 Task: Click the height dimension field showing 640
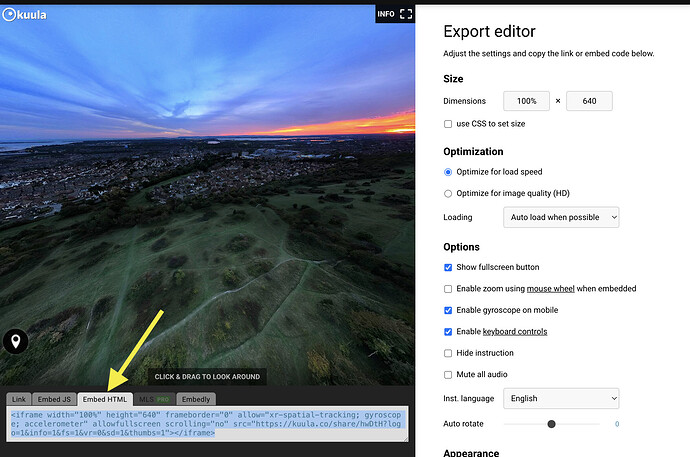[589, 101]
